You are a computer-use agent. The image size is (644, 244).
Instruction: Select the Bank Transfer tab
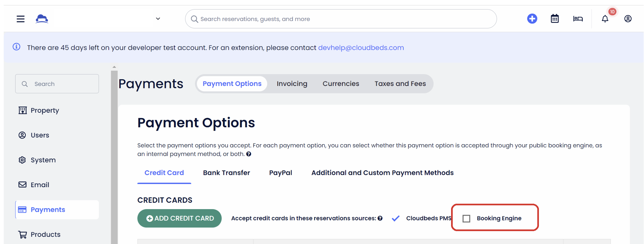tap(226, 173)
